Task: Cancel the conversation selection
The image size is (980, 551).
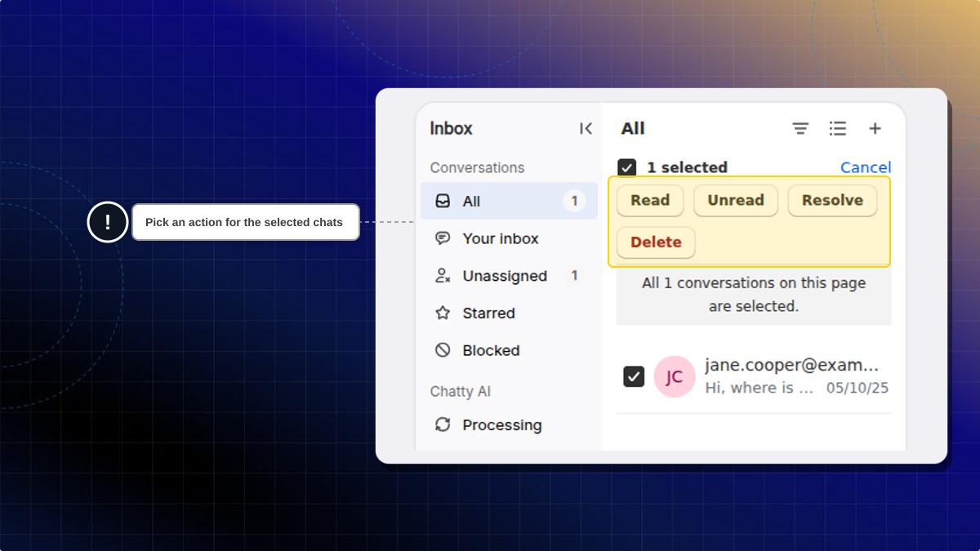Action: (866, 167)
